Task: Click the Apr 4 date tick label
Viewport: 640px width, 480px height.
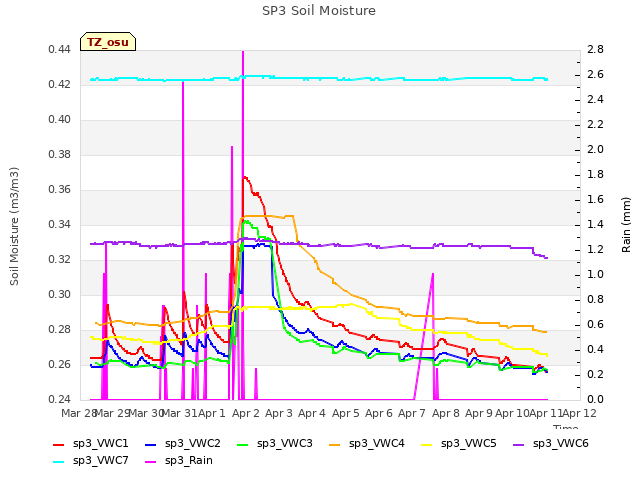Action: click(312, 413)
